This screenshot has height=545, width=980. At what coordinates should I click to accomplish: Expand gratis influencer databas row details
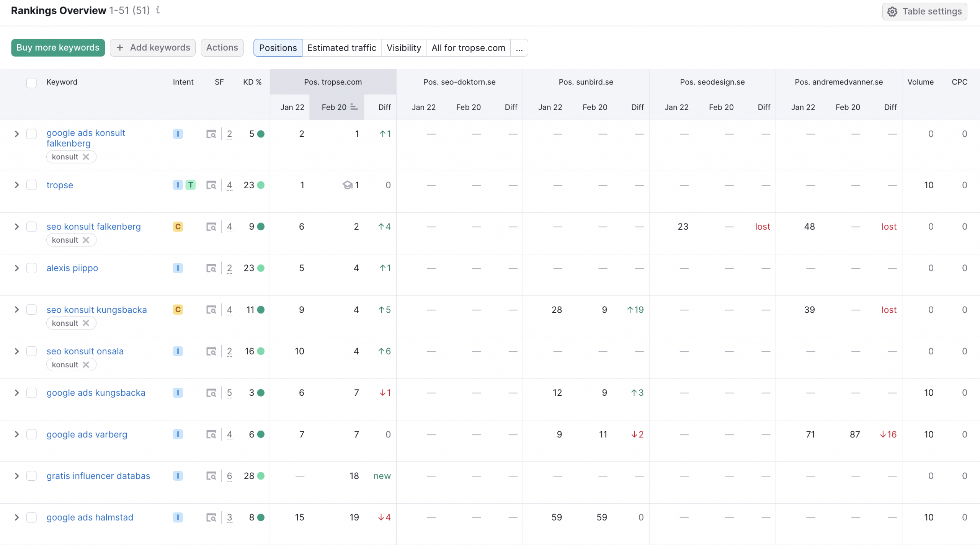tap(16, 476)
